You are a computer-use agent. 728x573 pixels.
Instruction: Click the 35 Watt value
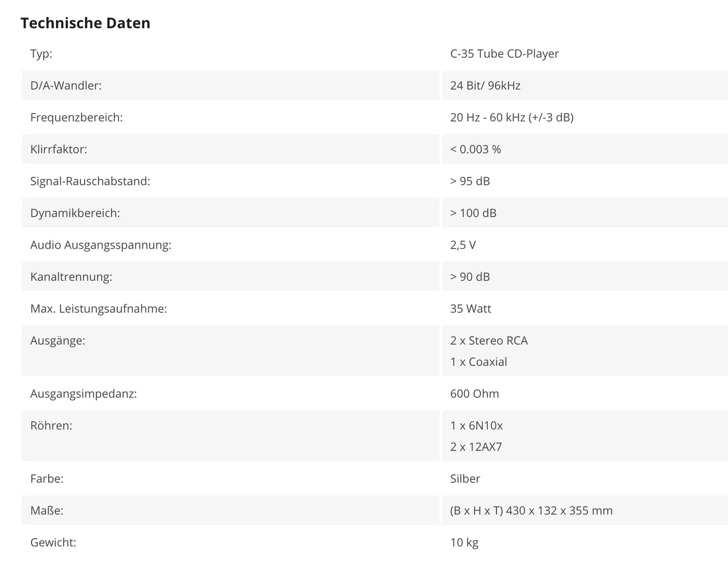pyautogui.click(x=471, y=309)
